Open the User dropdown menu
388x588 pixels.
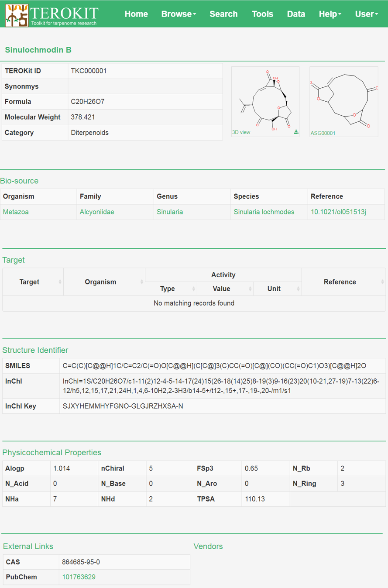click(366, 14)
